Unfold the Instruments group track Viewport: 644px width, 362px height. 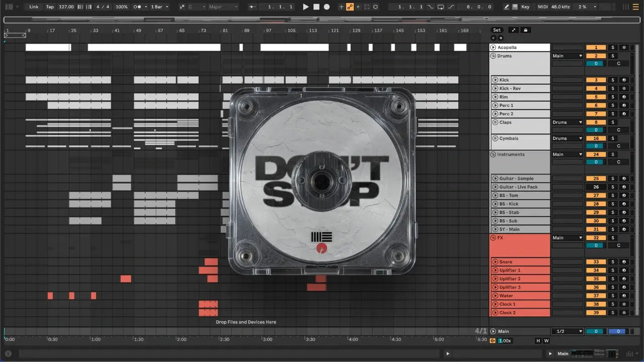pyautogui.click(x=494, y=154)
